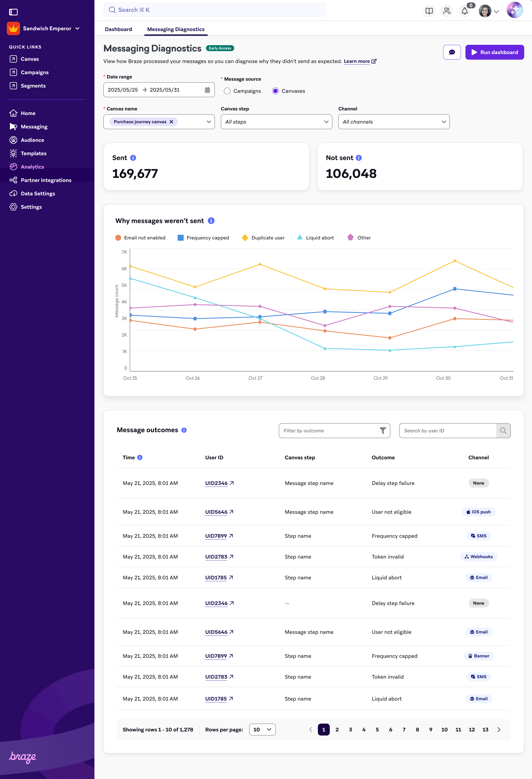The image size is (532, 779).
Task: Open the AI sparkle assistant icon
Action: click(515, 10)
